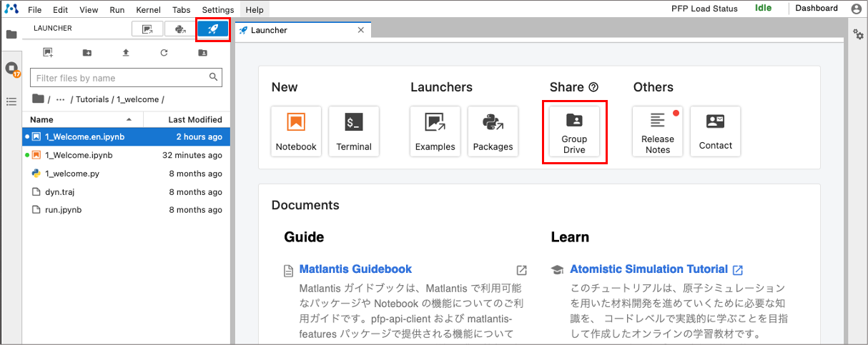868x345 pixels.
Task: Select the 1_Welcome.ipynb file
Action: [x=79, y=155]
